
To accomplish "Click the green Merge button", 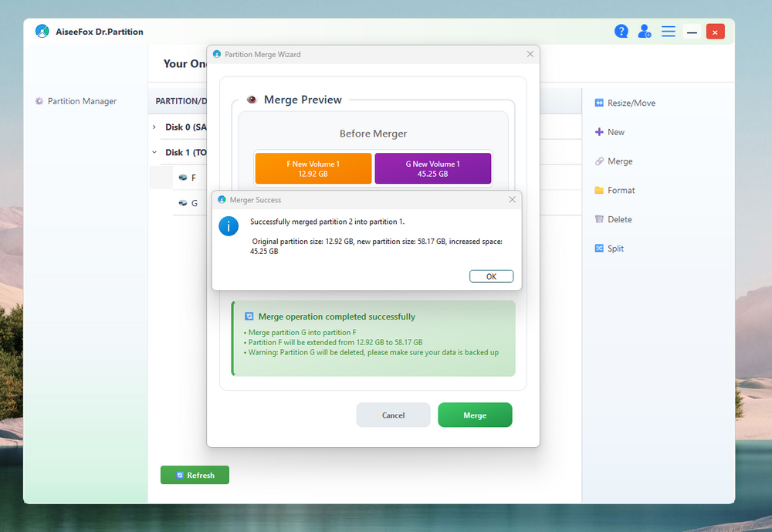I will (475, 415).
